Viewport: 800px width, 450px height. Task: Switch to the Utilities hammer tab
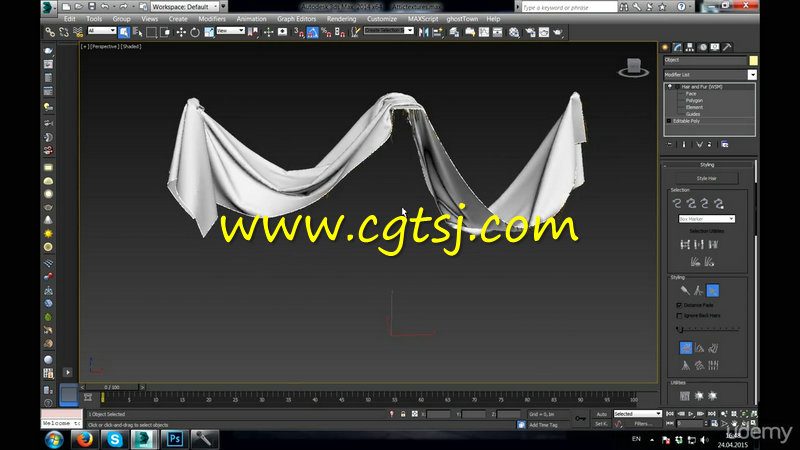pyautogui.click(x=728, y=47)
